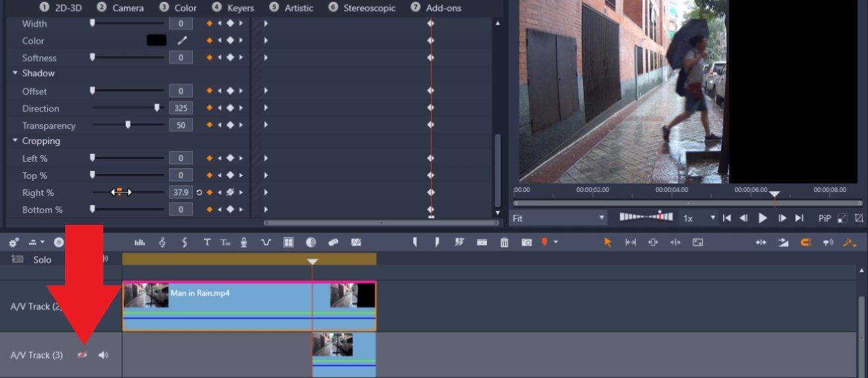Switch to the Keyers effects tab
The image size is (868, 378).
233,8
